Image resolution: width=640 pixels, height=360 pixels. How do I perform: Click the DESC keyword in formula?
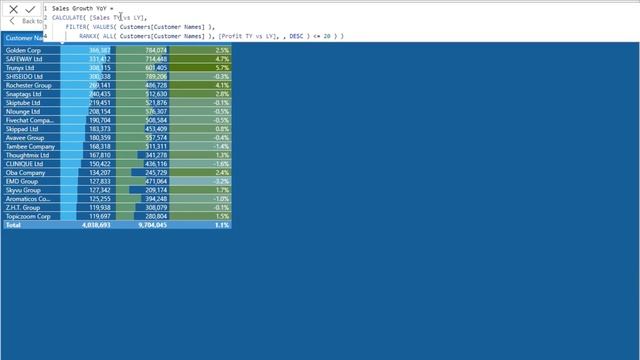click(296, 36)
